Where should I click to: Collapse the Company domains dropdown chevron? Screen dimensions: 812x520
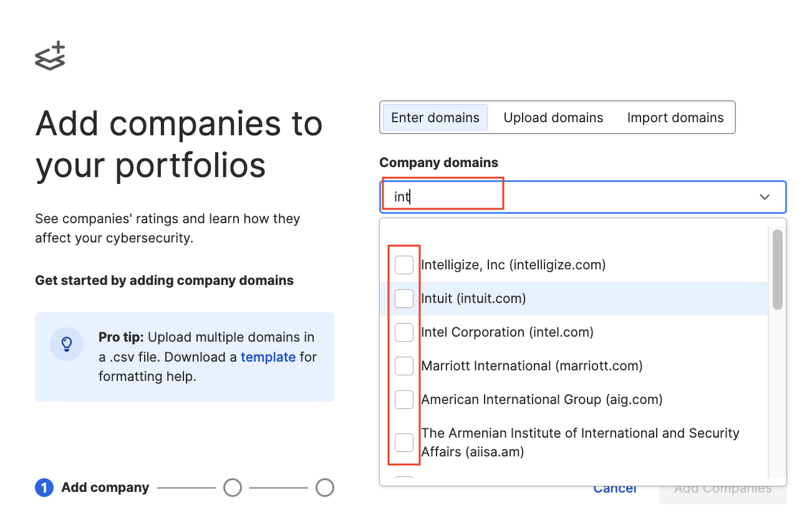pyautogui.click(x=765, y=197)
